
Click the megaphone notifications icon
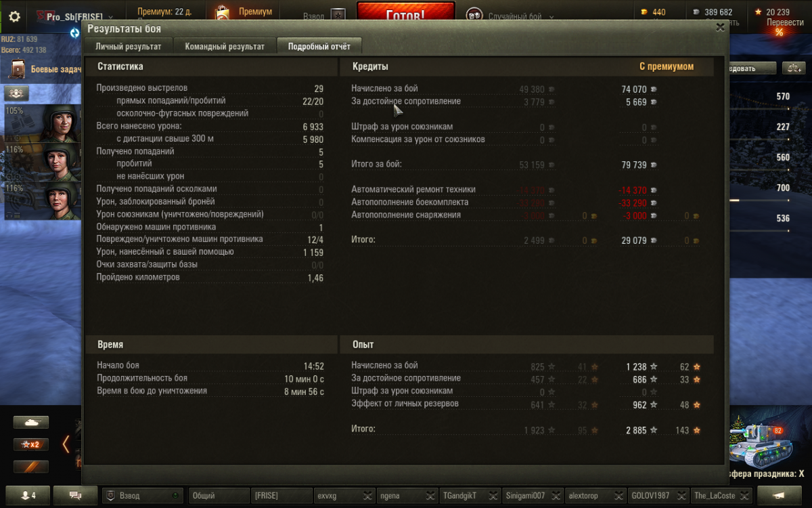pyautogui.click(x=780, y=495)
